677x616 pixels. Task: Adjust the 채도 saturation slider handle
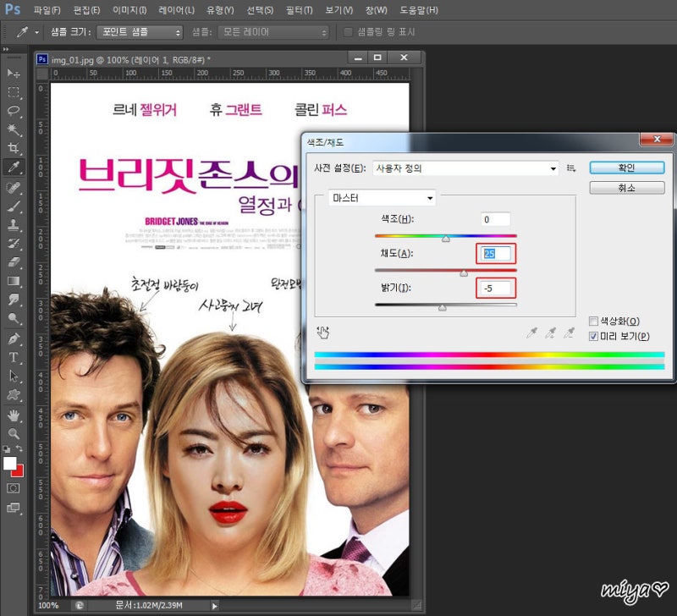(464, 272)
